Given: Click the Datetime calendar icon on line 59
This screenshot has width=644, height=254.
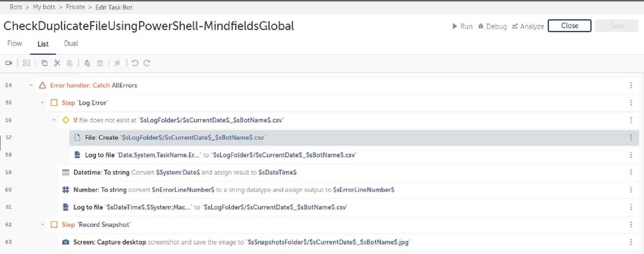Looking at the screenshot, I should click(x=66, y=173).
